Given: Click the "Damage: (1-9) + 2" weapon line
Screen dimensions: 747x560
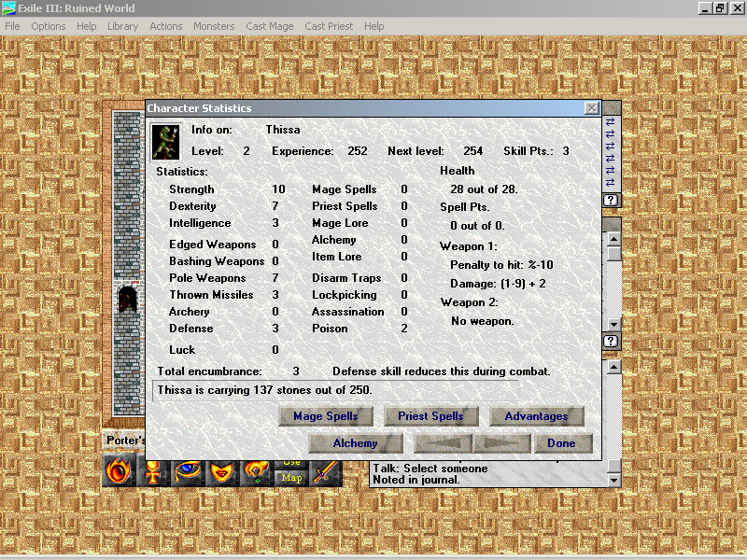Looking at the screenshot, I should click(x=498, y=284).
